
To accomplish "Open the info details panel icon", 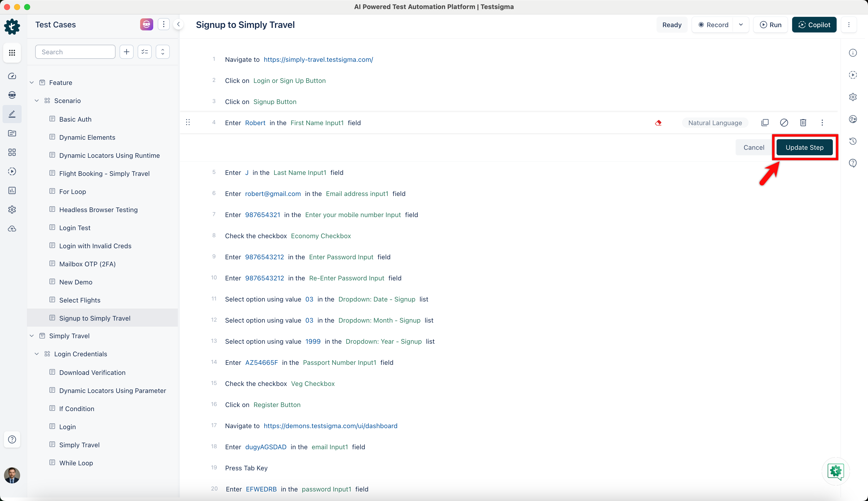I will coord(853,53).
